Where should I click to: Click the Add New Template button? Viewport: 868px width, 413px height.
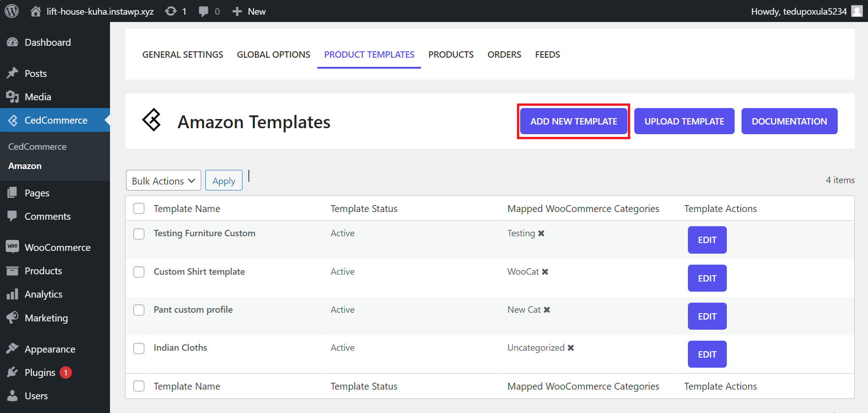(574, 121)
